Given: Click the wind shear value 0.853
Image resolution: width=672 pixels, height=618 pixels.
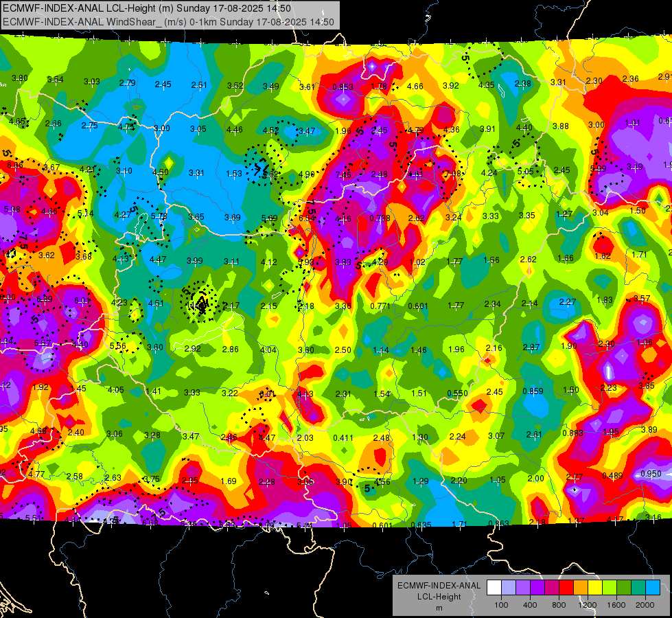Looking at the screenshot, I should [x=343, y=87].
